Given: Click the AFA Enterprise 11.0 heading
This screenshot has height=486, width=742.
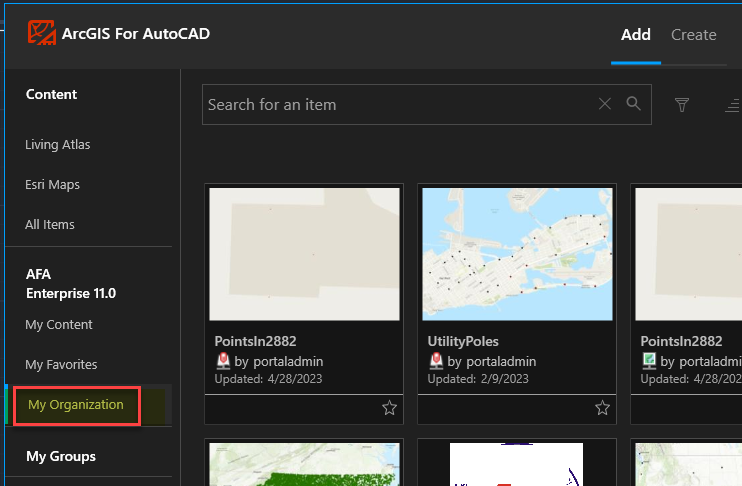Looking at the screenshot, I should point(71,283).
